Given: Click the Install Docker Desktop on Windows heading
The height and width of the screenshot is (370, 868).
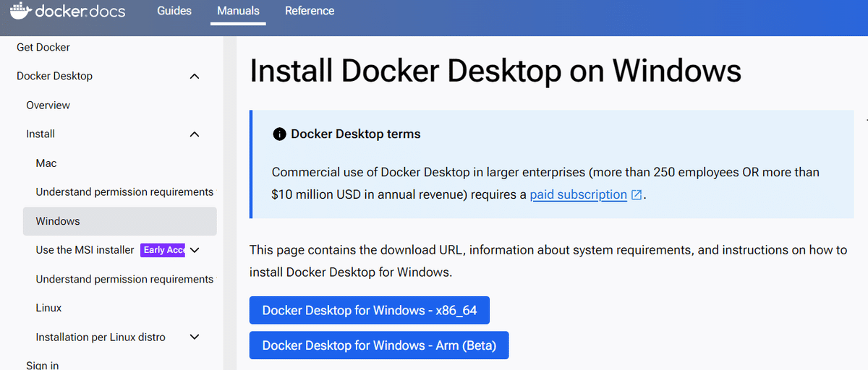Looking at the screenshot, I should (495, 71).
